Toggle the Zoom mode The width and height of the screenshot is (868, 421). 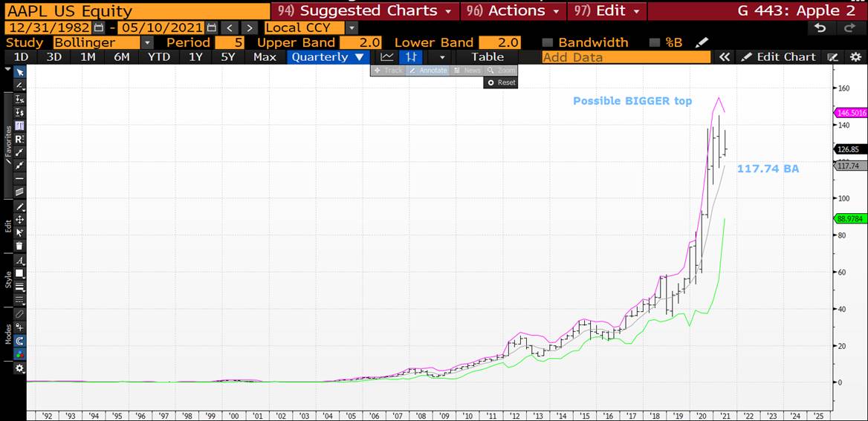coord(500,71)
